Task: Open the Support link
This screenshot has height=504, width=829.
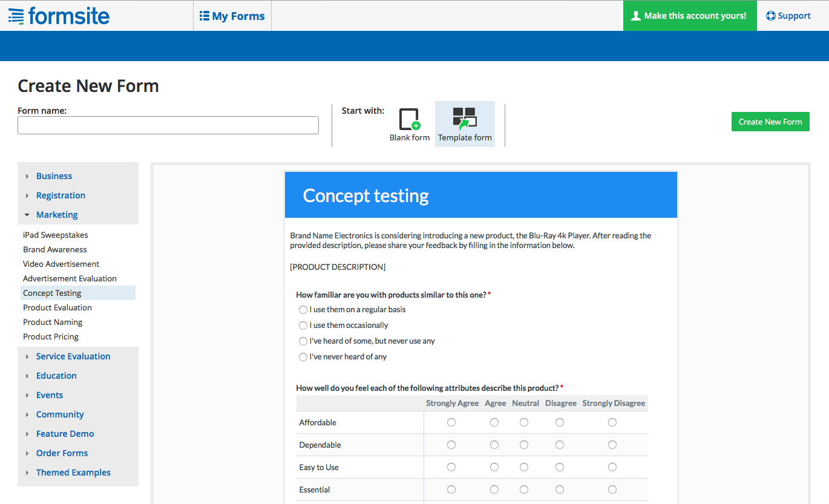Action: click(788, 16)
